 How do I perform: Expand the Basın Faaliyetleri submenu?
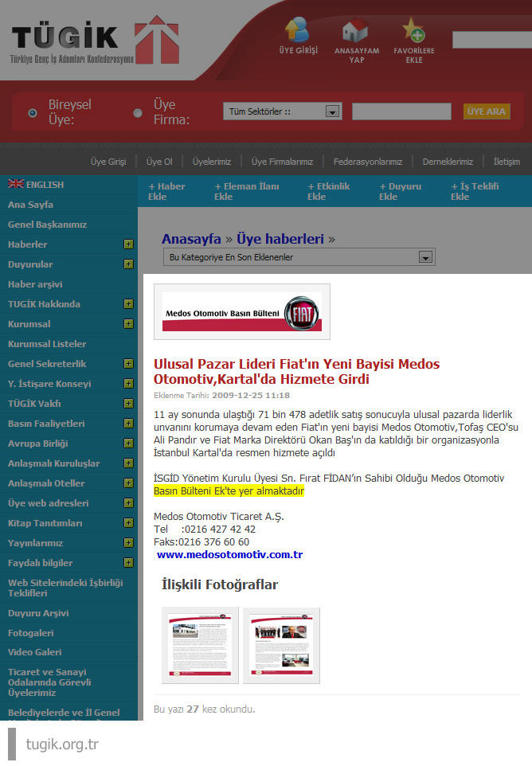click(128, 424)
